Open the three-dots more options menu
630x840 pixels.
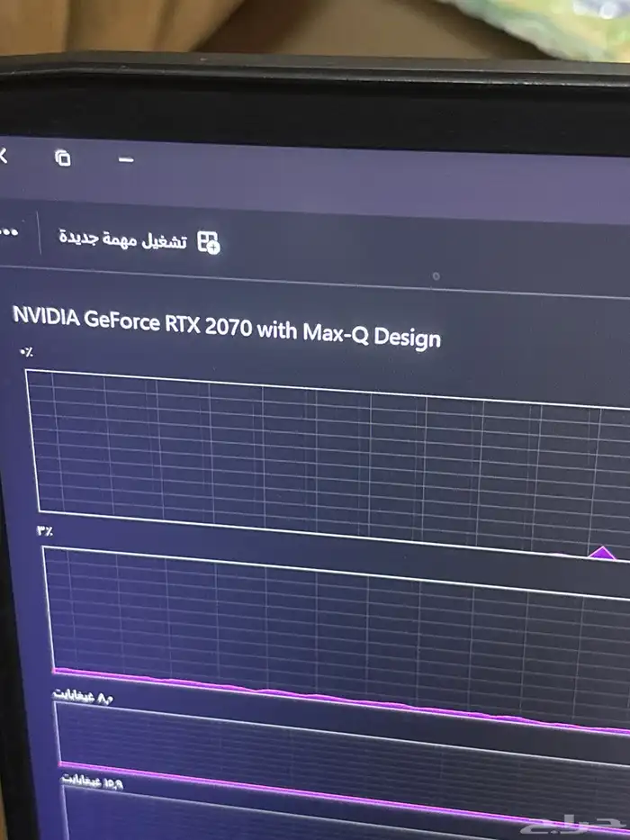[9, 232]
